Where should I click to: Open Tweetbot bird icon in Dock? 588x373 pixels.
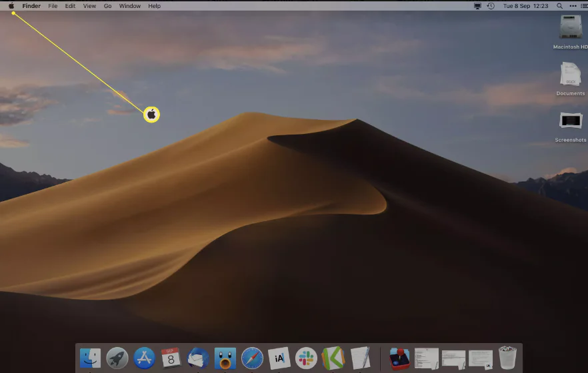click(x=225, y=358)
